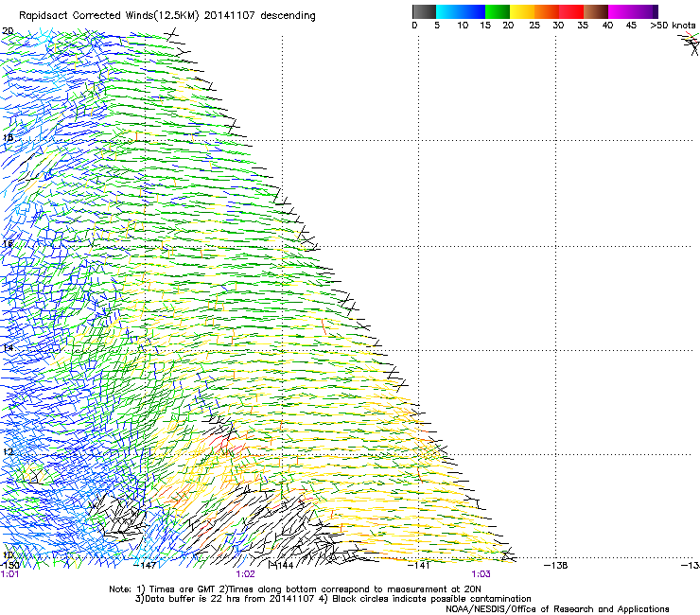Image resolution: width=700 pixels, height=615 pixels.
Task: Select the red 30-35 knots legend segment
Action: point(571,11)
